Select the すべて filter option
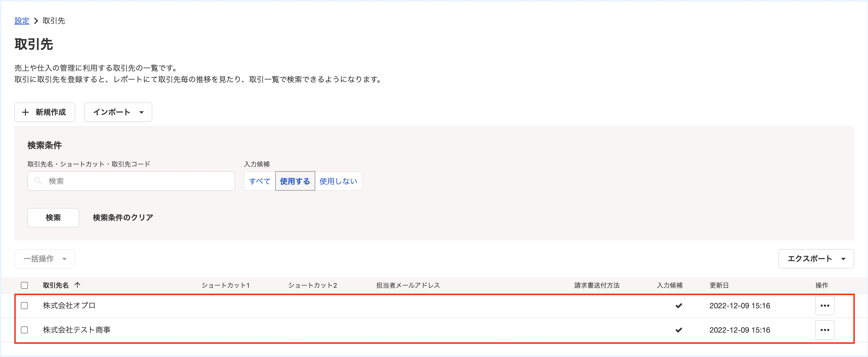The width and height of the screenshot is (868, 357). 259,181
